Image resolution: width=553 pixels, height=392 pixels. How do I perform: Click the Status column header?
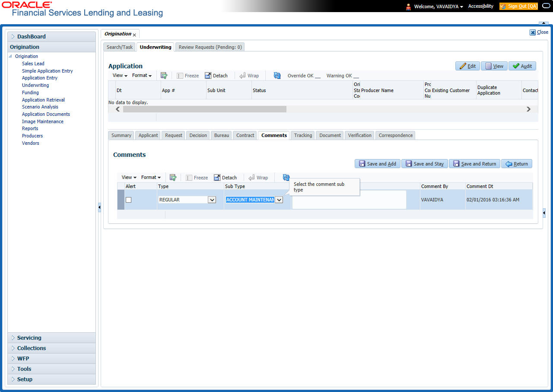point(302,90)
